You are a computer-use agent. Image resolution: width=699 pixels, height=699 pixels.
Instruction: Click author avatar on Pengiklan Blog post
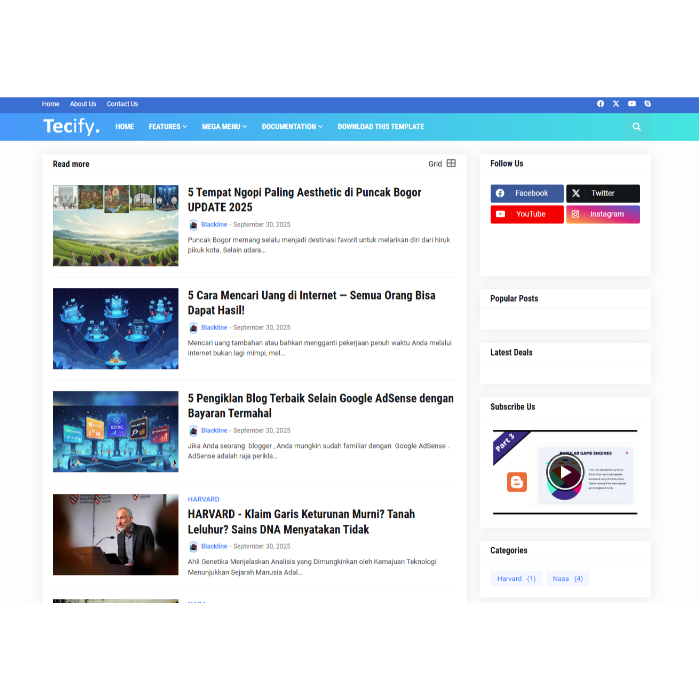(193, 431)
